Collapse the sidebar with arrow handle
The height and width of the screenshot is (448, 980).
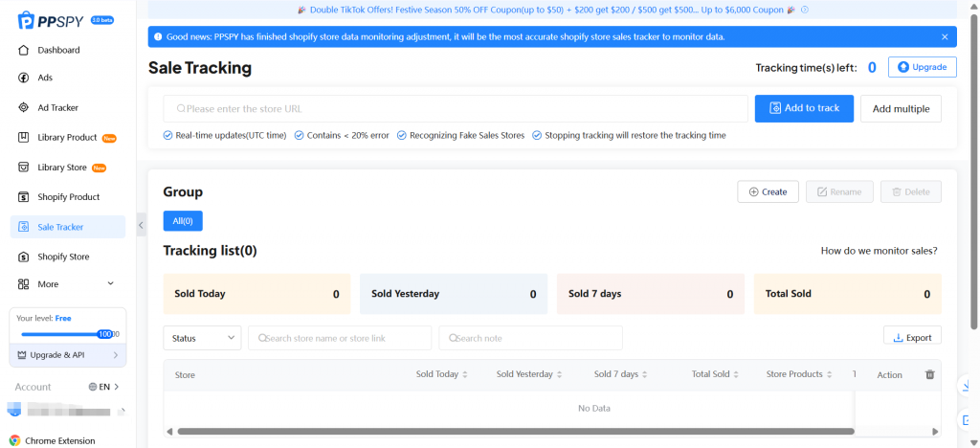(142, 224)
